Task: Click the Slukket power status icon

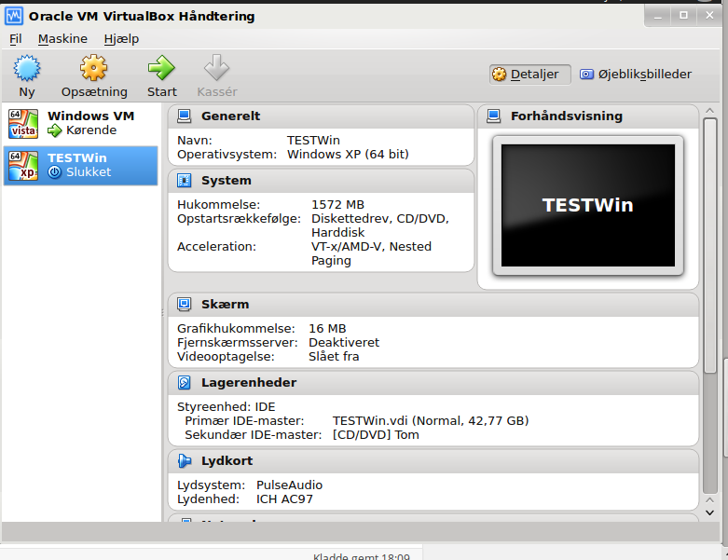Action: click(55, 172)
